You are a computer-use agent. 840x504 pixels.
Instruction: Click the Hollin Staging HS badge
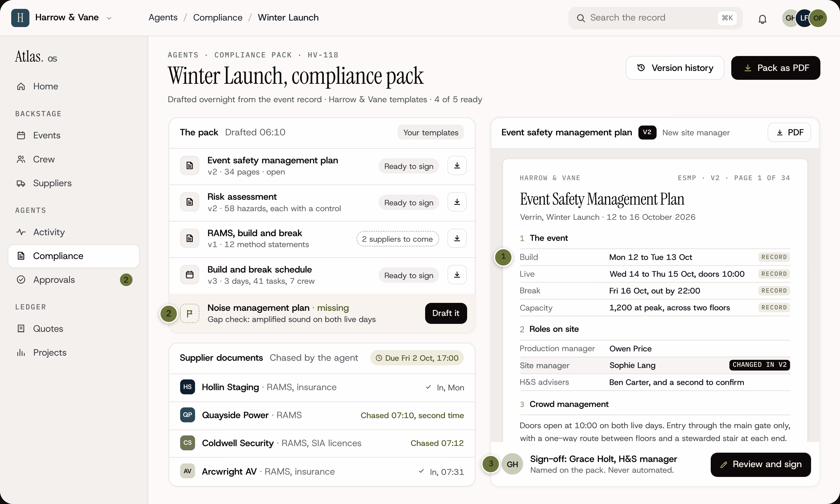(187, 387)
